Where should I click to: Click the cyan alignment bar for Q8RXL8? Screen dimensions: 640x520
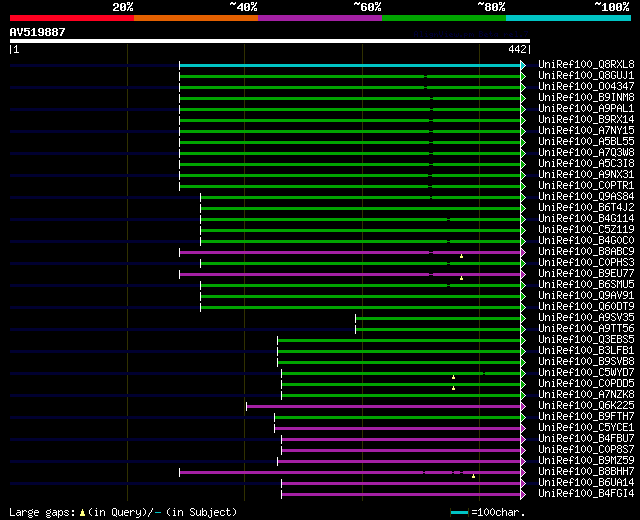pyautogui.click(x=350, y=65)
